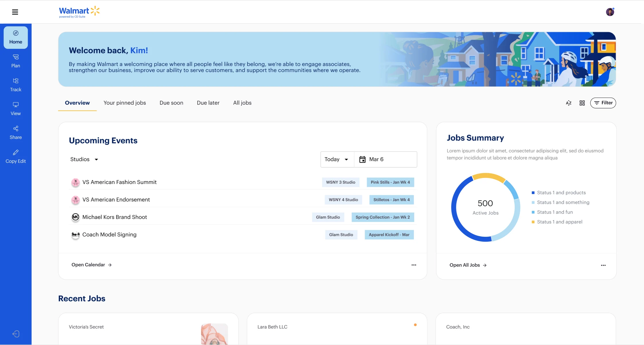Open the Track section in sidebar
Viewport: 644px width, 345px height.
pos(16,85)
